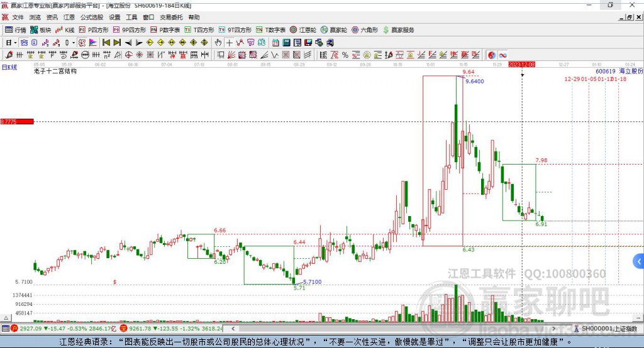Click the stock code 600619
This screenshot has height=348, width=644.
click(x=606, y=72)
